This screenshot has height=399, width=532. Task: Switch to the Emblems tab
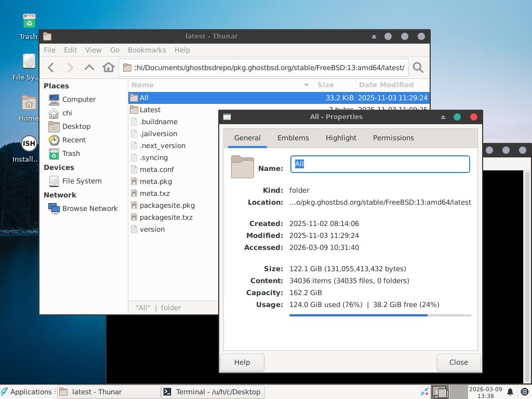pyautogui.click(x=293, y=138)
